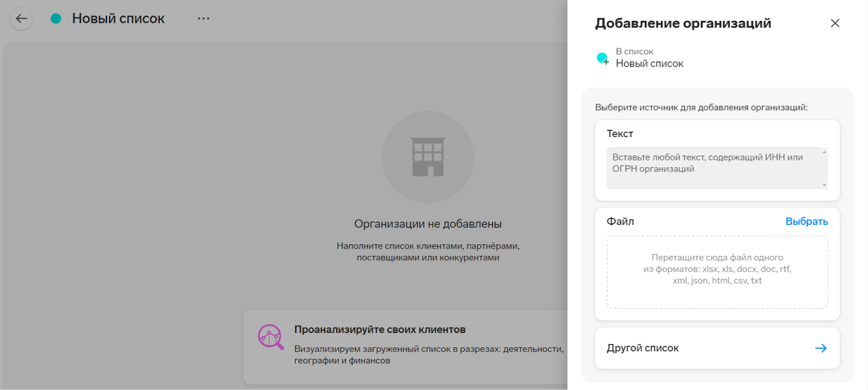Click the Текст section heading
The width and height of the screenshot is (868, 390).
point(620,133)
